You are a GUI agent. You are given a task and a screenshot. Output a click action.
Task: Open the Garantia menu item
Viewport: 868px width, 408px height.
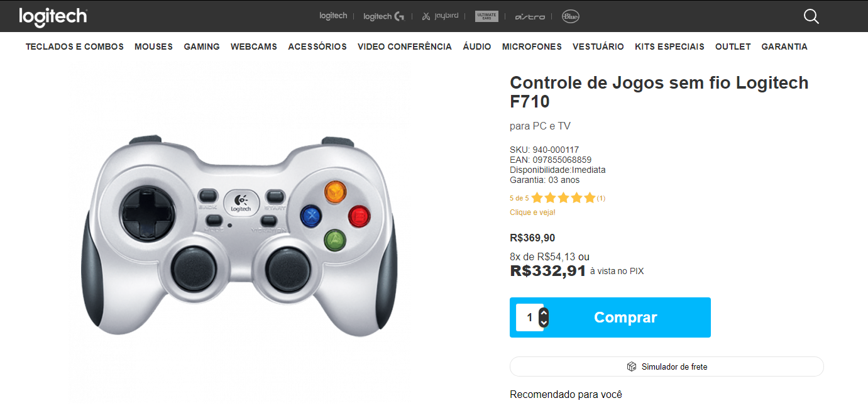(x=784, y=47)
